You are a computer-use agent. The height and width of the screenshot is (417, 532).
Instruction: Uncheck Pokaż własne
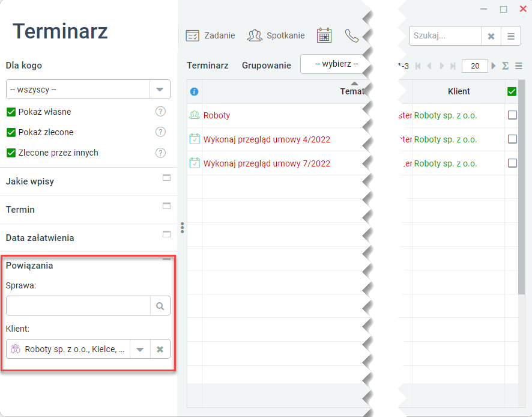click(11, 112)
